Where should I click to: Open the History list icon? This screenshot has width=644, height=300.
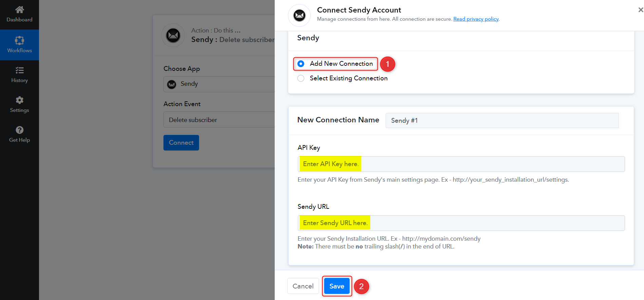[20, 70]
